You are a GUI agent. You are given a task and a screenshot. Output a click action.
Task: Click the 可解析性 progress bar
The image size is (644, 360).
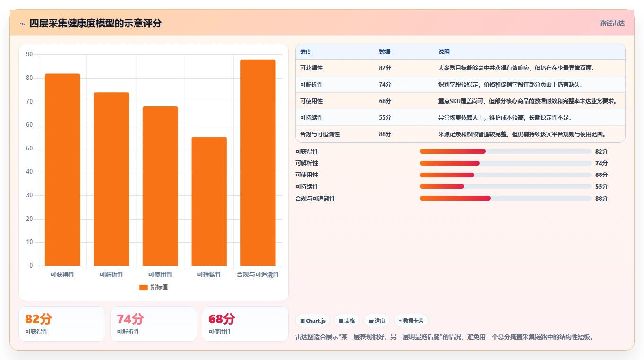506,163
